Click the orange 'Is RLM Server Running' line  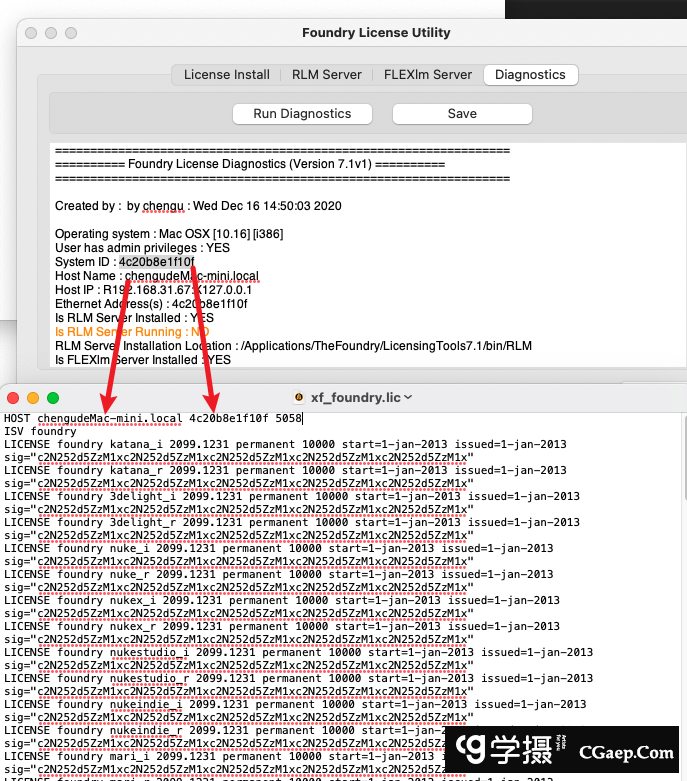pyautogui.click(x=132, y=332)
